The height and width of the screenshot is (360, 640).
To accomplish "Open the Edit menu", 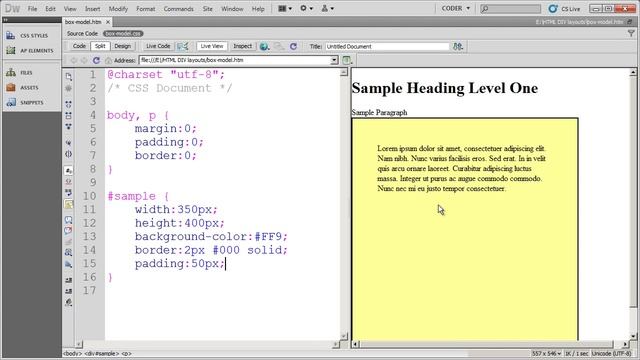I will point(50,9).
